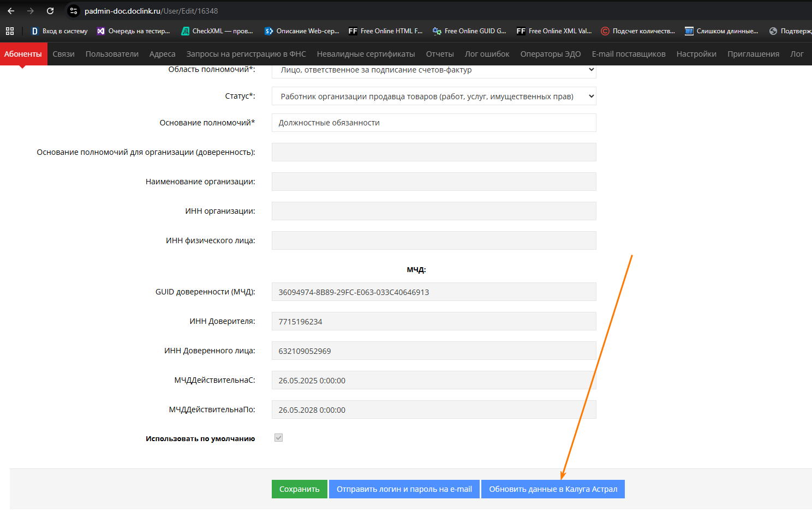
Task: Open the browser apps grid
Action: click(10, 31)
